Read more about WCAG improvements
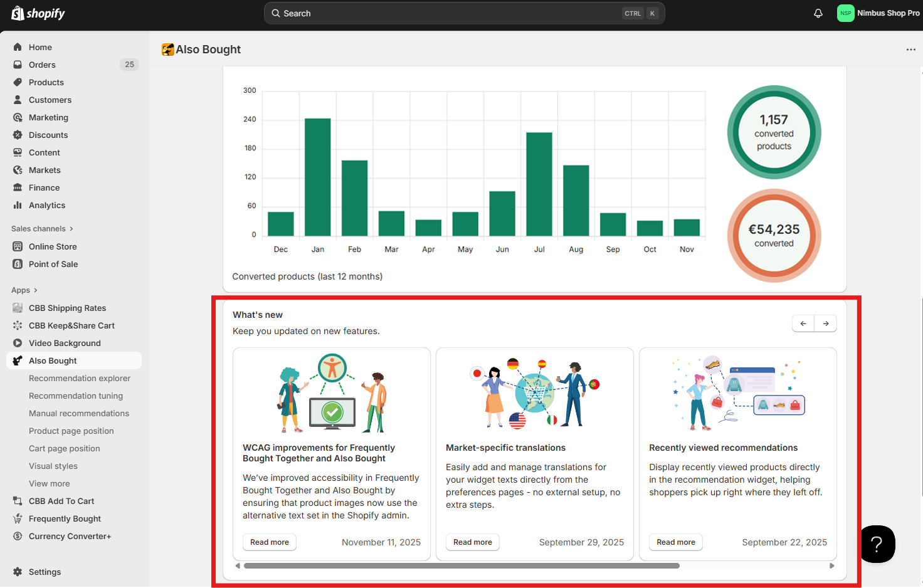The width and height of the screenshot is (923, 588). point(270,542)
